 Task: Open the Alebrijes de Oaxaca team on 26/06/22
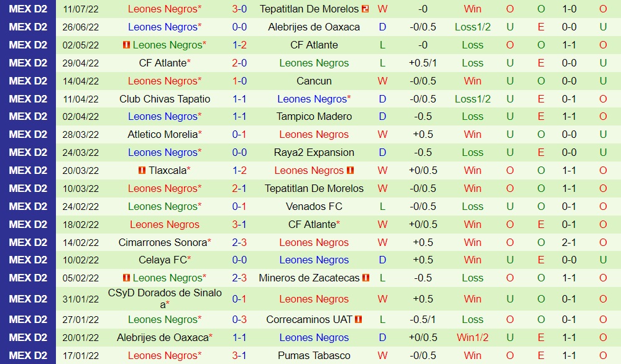(314, 27)
